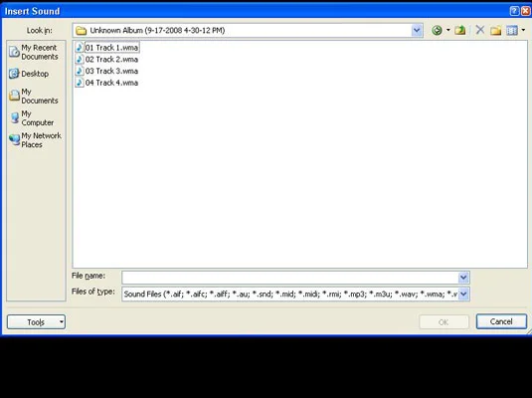The width and height of the screenshot is (532, 398).
Task: Click the Views grid icon
Action: [x=512, y=31]
